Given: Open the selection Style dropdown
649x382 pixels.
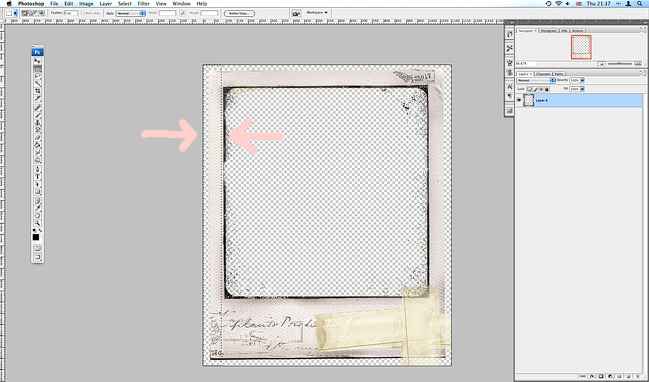Looking at the screenshot, I should coord(130,13).
